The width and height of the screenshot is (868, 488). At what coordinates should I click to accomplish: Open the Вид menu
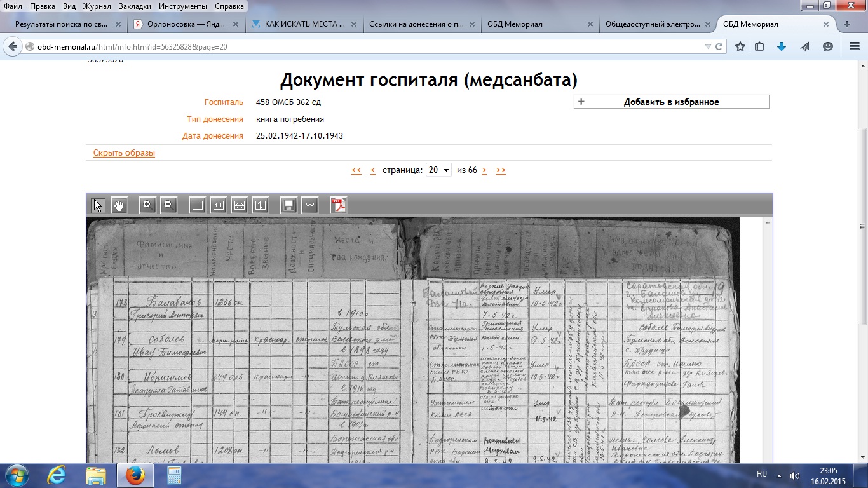coord(69,6)
